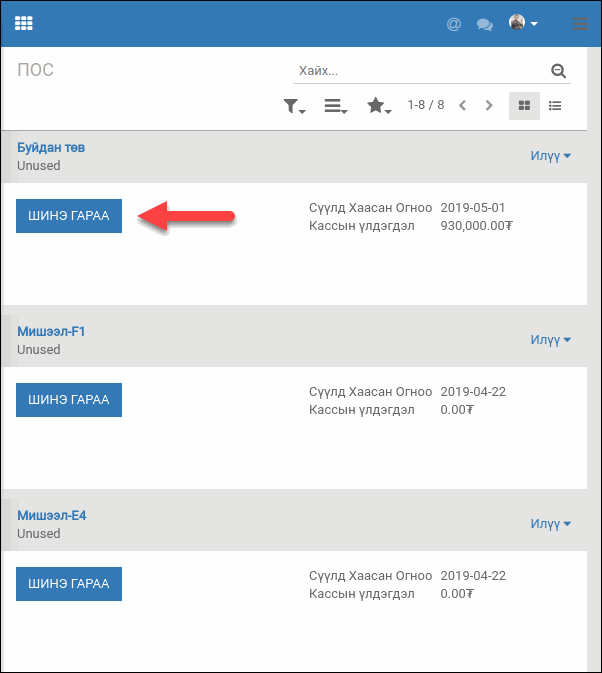The width and height of the screenshot is (602, 673).
Task: Open the user avatar dropdown
Action: point(523,23)
